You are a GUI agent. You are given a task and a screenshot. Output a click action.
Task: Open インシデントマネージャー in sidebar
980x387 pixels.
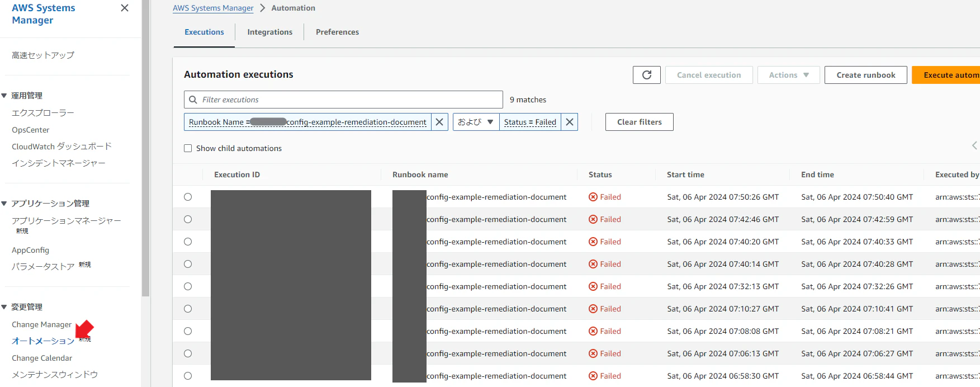coord(59,163)
